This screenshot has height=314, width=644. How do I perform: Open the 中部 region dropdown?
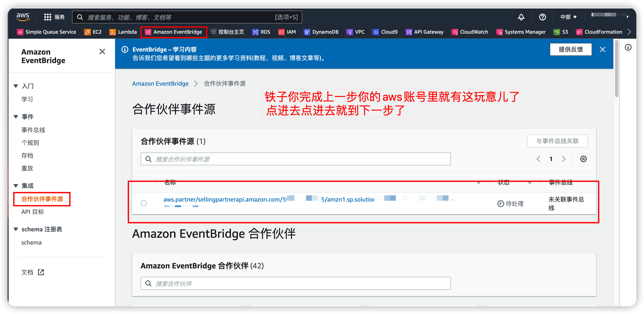[x=568, y=17]
